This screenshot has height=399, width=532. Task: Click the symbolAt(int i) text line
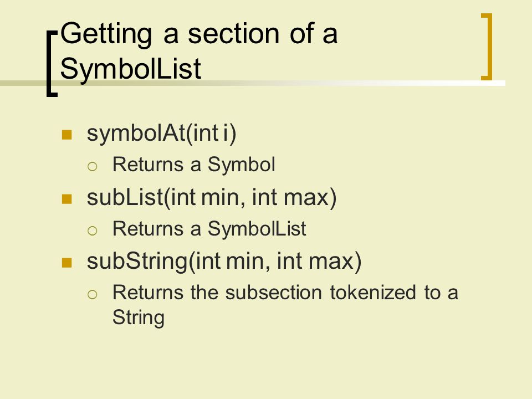(161, 134)
